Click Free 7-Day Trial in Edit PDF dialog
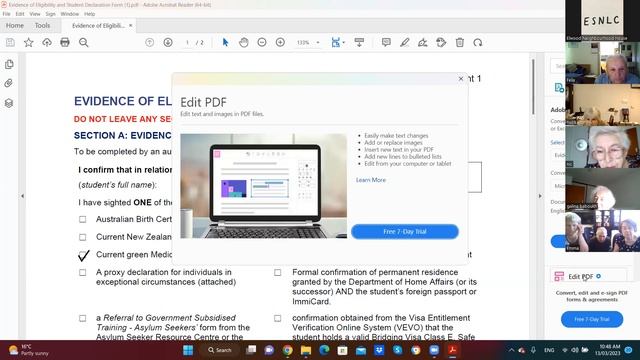640x360 pixels. 405,231
